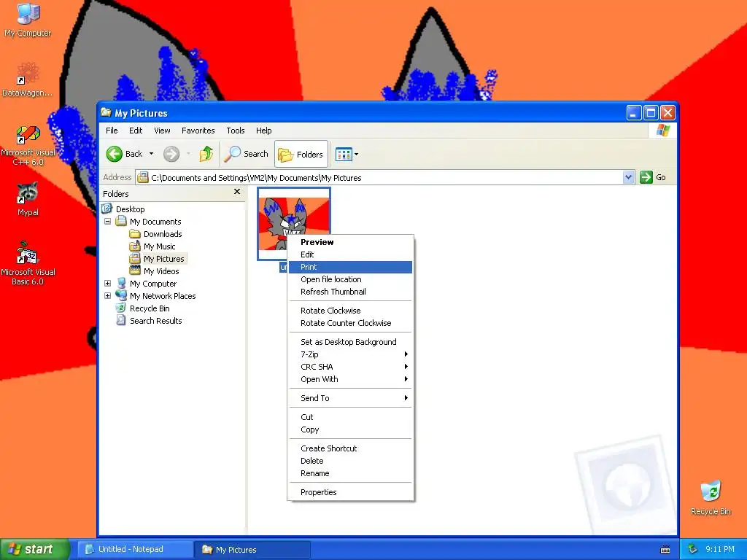
Task: Close the Folders pane
Action: click(x=237, y=192)
